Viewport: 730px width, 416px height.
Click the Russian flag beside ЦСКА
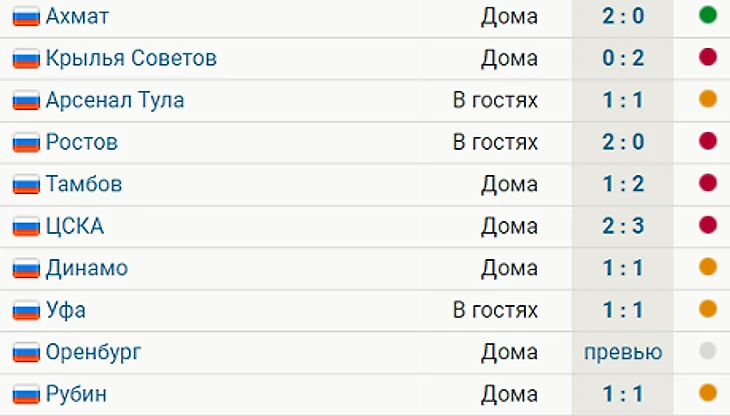26,227
